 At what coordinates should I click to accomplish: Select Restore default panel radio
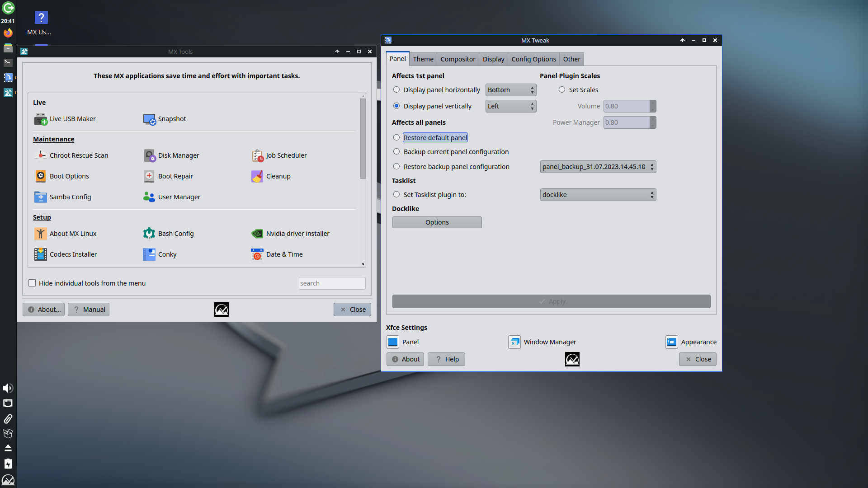[396, 138]
